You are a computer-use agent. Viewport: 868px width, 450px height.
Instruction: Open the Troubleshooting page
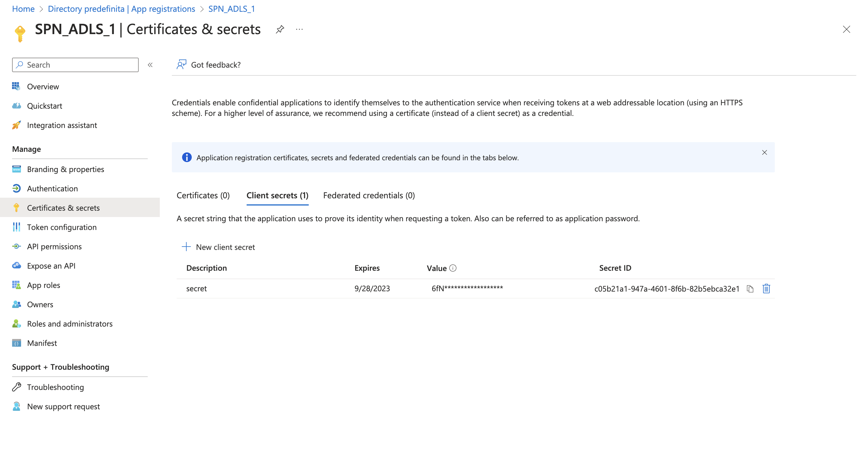(x=55, y=387)
